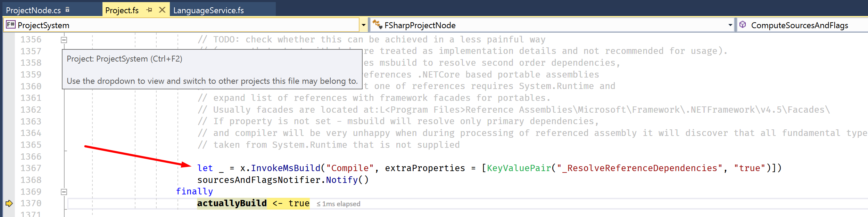Click the "Compile" string literal

click(x=350, y=168)
